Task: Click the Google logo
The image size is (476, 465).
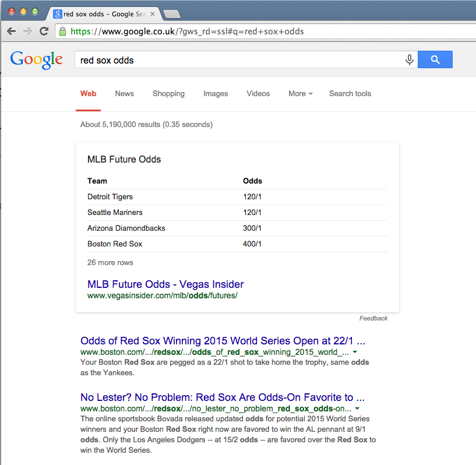Action: click(37, 59)
